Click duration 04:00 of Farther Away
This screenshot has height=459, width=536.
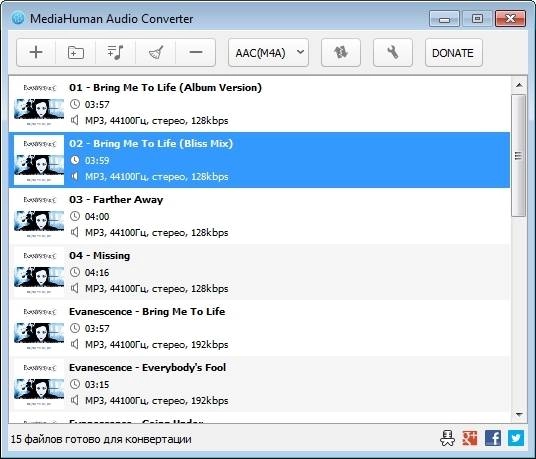point(97,217)
